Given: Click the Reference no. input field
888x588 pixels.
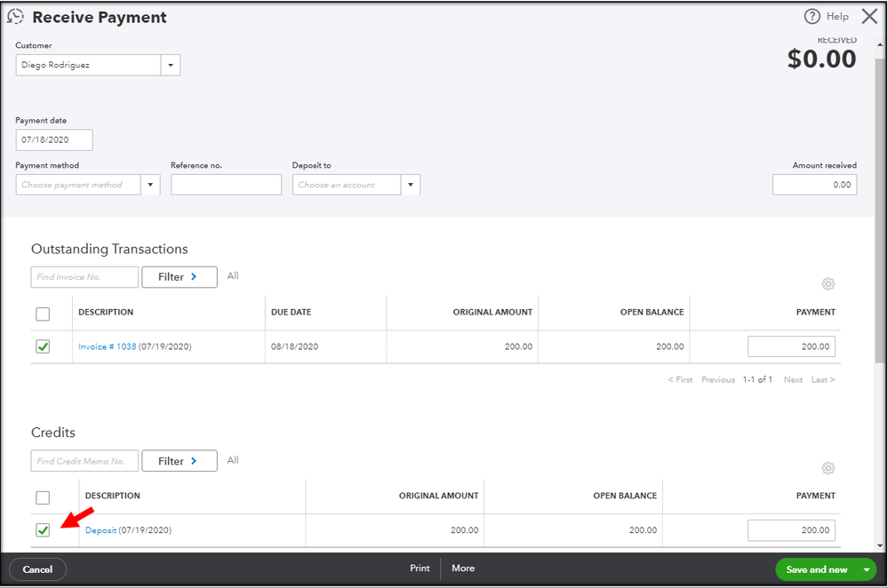Looking at the screenshot, I should (x=226, y=185).
